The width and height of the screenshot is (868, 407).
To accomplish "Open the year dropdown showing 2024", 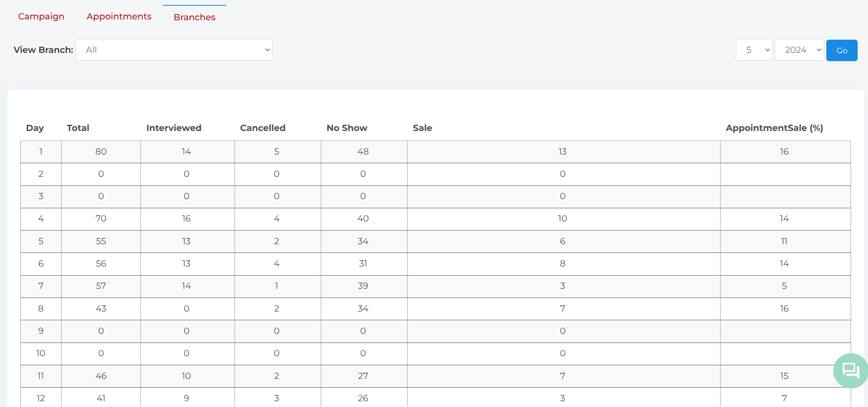I will (799, 50).
